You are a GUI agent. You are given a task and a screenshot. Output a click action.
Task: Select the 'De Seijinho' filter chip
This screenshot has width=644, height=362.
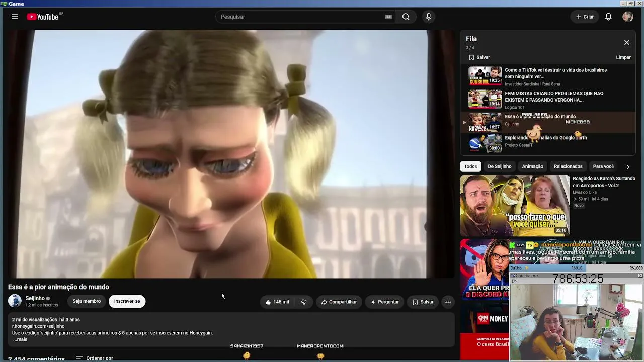[x=499, y=166]
